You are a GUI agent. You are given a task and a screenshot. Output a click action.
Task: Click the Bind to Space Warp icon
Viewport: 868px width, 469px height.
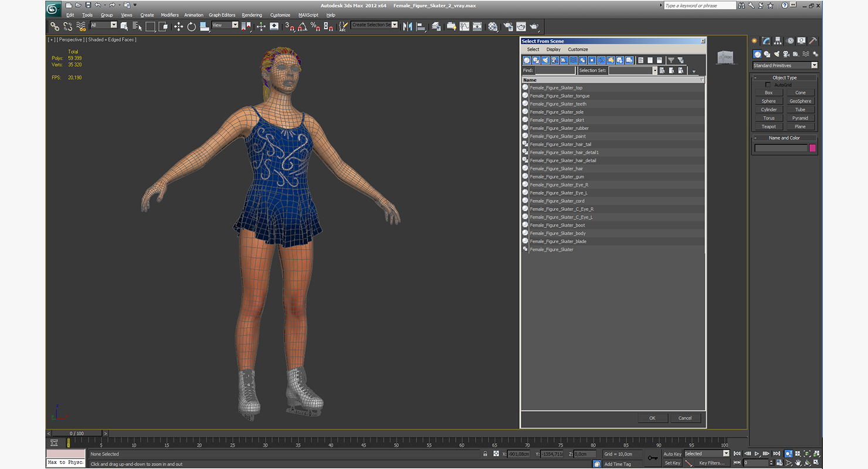(x=80, y=26)
